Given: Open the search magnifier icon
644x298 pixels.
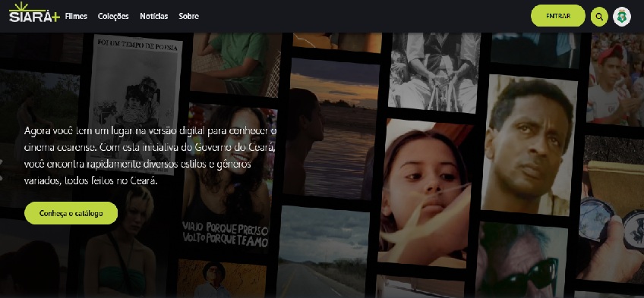Looking at the screenshot, I should [599, 17].
